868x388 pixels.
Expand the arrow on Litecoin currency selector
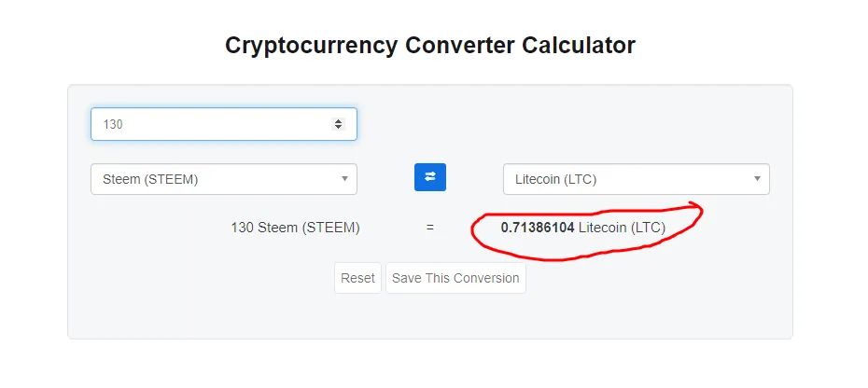coord(757,179)
